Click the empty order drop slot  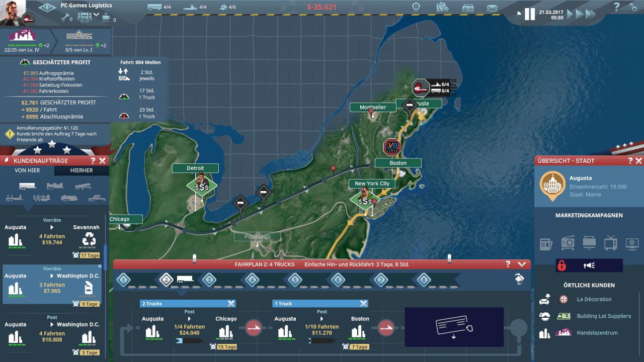pos(454,327)
